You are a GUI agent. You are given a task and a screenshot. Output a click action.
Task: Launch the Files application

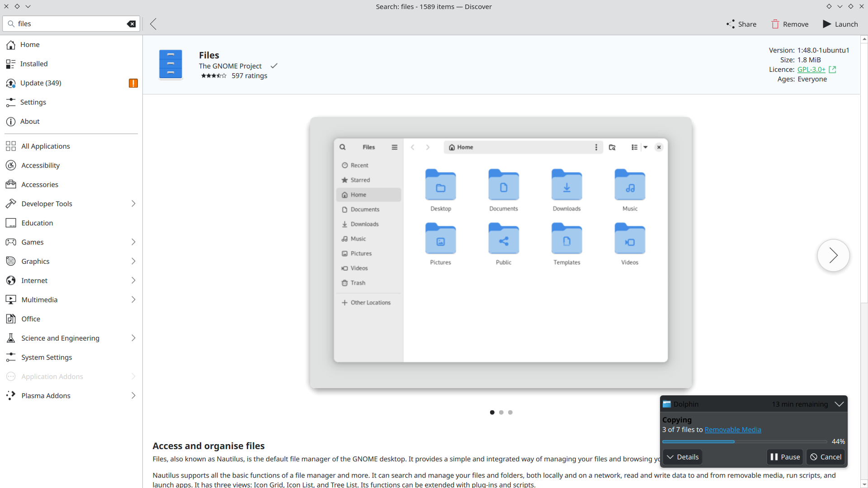pyautogui.click(x=840, y=24)
